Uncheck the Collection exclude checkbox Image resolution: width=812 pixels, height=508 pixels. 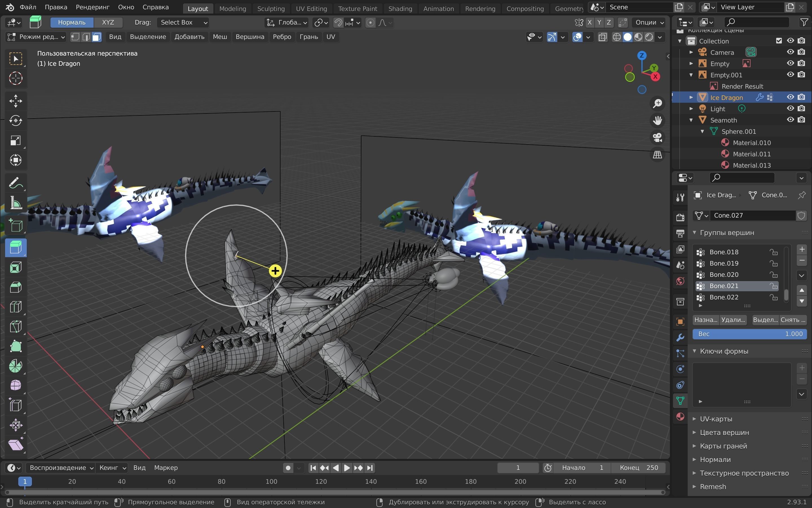(779, 41)
